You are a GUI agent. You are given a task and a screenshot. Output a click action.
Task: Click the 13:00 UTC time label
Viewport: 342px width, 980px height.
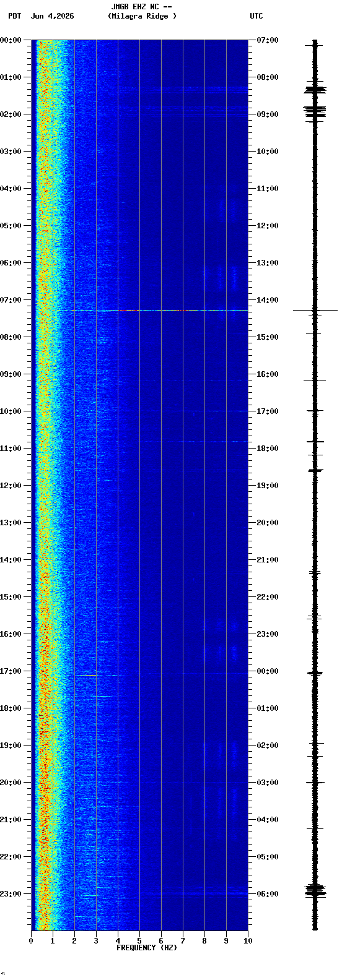[x=268, y=263]
